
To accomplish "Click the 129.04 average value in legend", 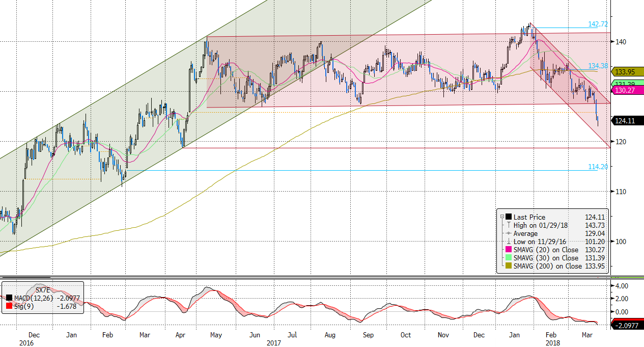I will pos(594,233).
